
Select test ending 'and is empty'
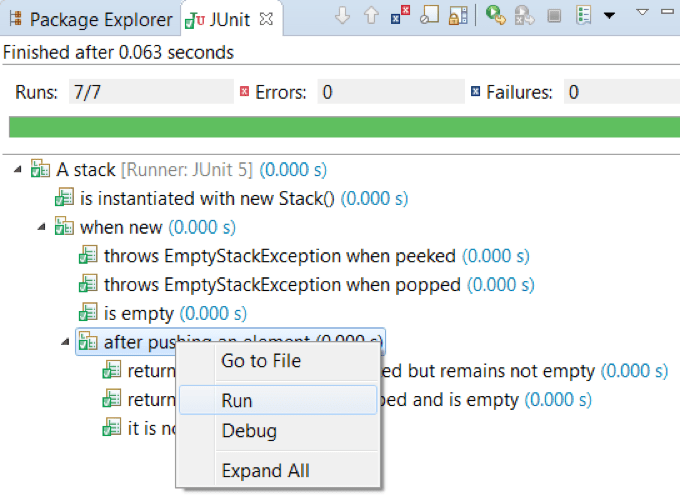click(x=487, y=399)
